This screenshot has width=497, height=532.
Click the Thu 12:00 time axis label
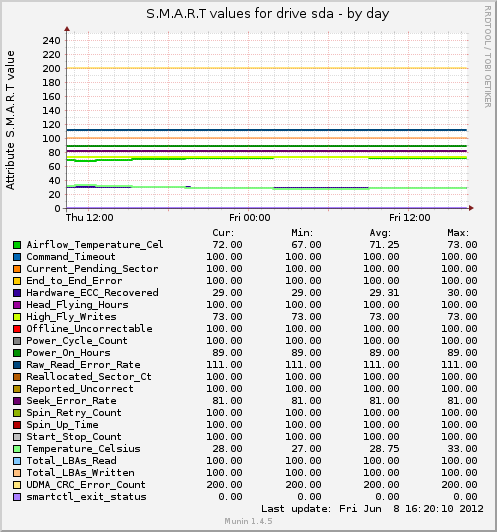(x=90, y=217)
